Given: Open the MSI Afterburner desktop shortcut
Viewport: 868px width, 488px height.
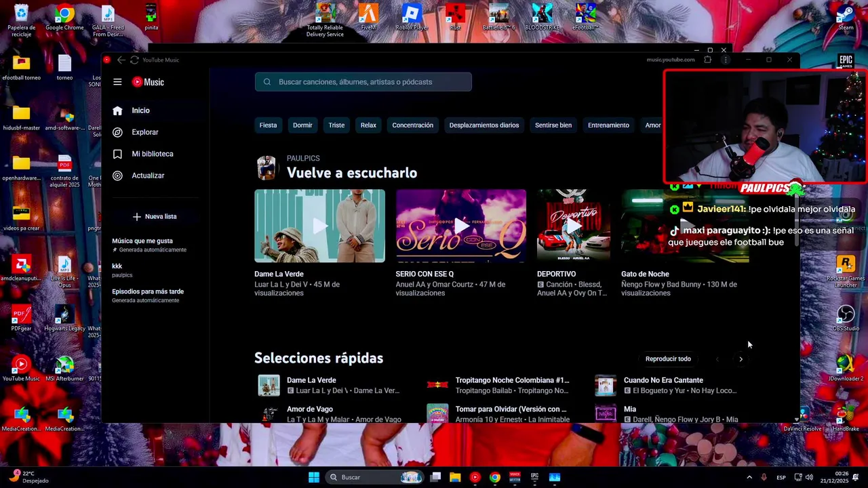Looking at the screenshot, I should tap(64, 369).
